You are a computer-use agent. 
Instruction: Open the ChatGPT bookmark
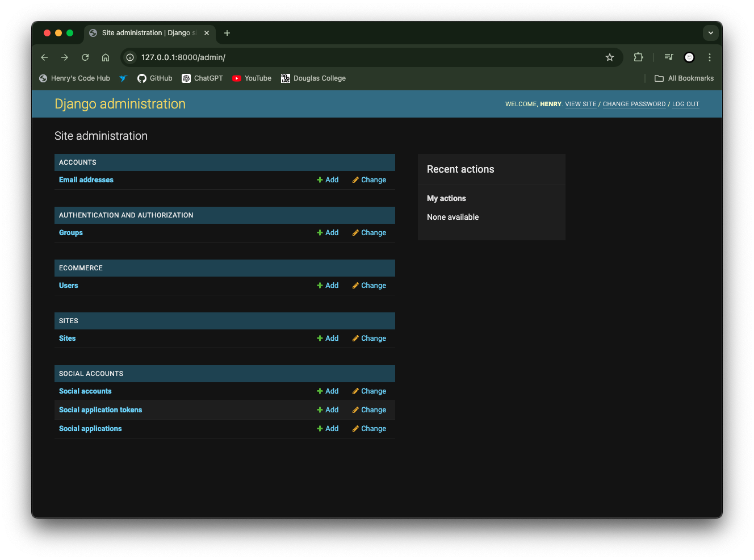click(x=203, y=78)
